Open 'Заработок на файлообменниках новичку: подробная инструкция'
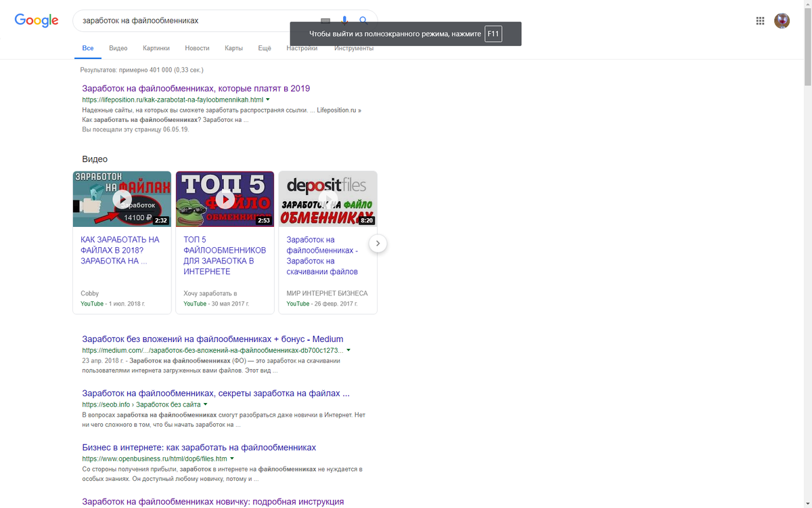 click(213, 501)
